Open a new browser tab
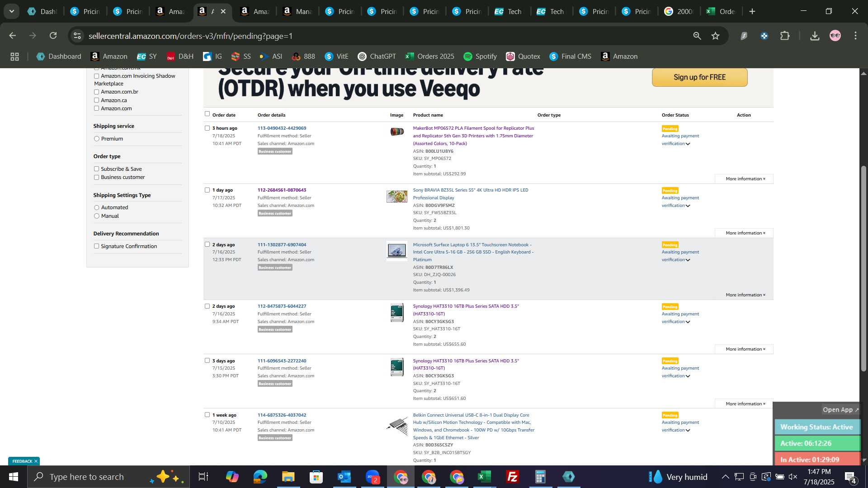The height and width of the screenshot is (488, 868). point(752,11)
